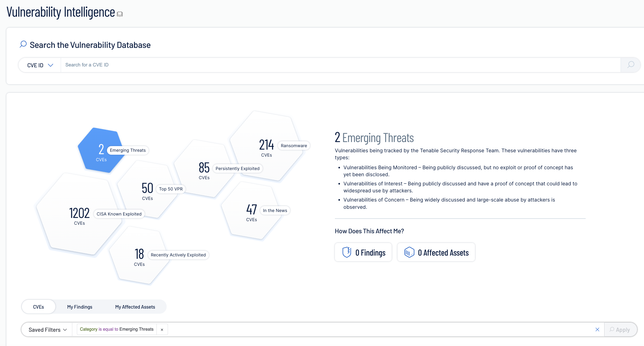This screenshot has height=346, width=644.
Task: Click the hexagon icon on Affected Assets card
Action: click(409, 252)
